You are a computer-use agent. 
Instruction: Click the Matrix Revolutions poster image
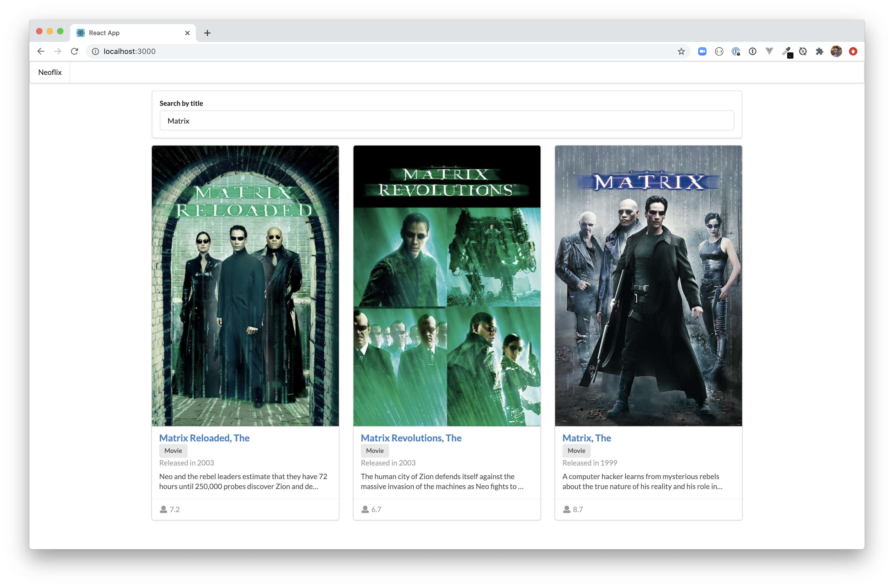(447, 285)
